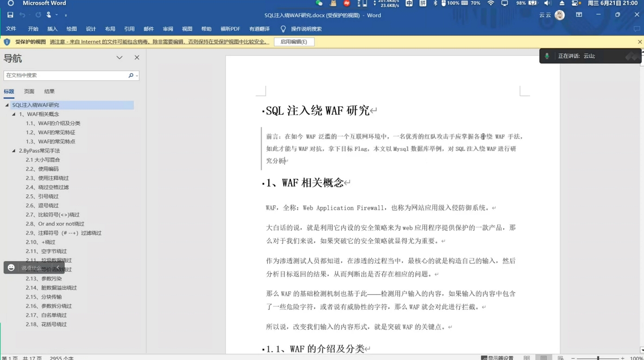Viewport: 644px width, 360px height.
Task: Switch to 页面 pages tab in navigation
Action: click(29, 91)
